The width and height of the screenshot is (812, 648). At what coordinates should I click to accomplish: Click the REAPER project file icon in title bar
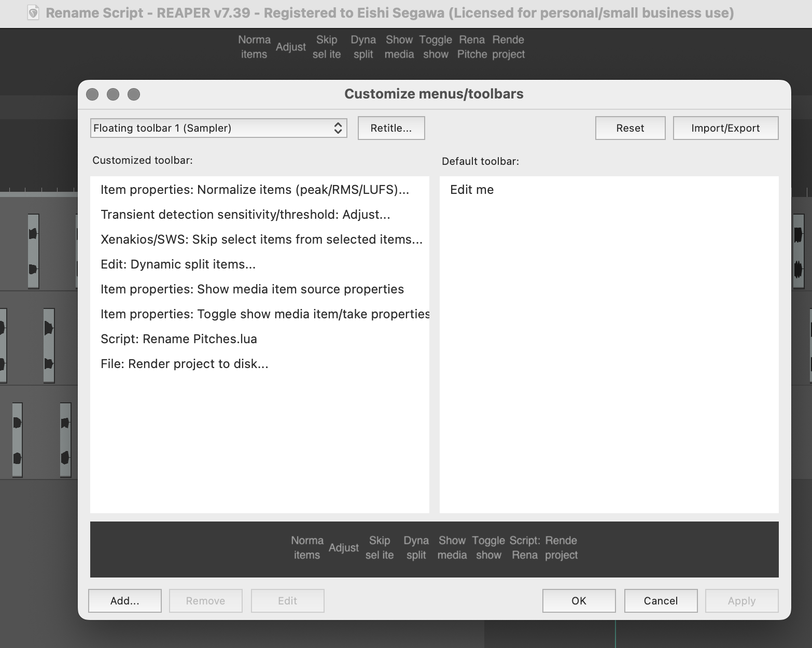[x=33, y=13]
